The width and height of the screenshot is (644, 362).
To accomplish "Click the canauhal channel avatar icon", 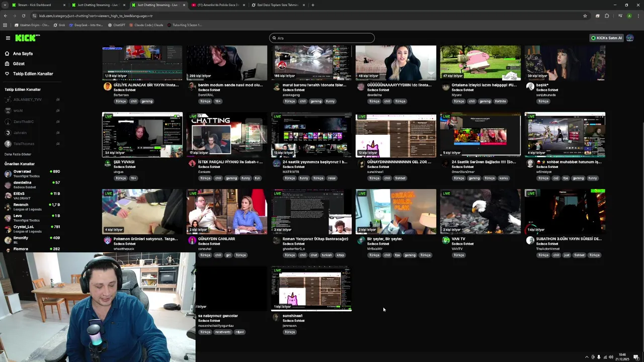I will (192, 240).
